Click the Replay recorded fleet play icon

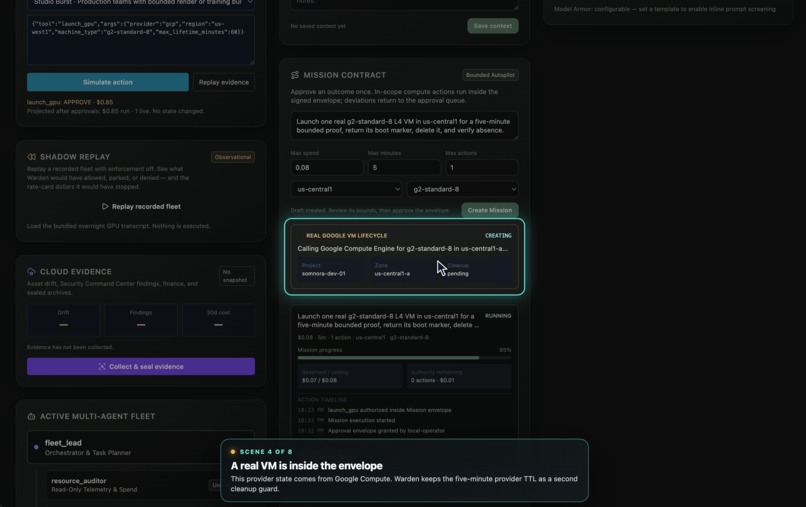pyautogui.click(x=105, y=206)
